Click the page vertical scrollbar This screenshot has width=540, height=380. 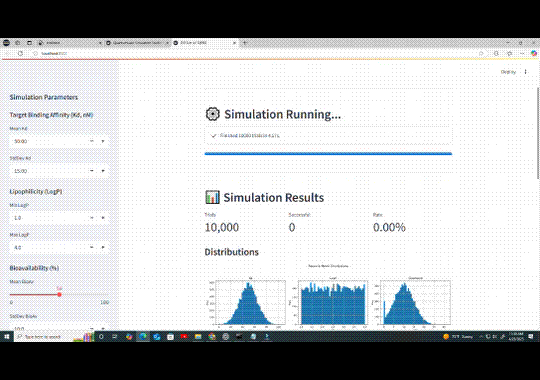pyautogui.click(x=538, y=133)
